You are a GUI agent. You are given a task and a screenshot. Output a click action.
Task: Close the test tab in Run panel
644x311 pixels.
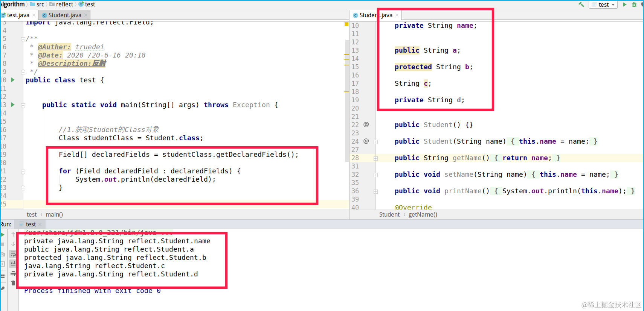tap(40, 225)
